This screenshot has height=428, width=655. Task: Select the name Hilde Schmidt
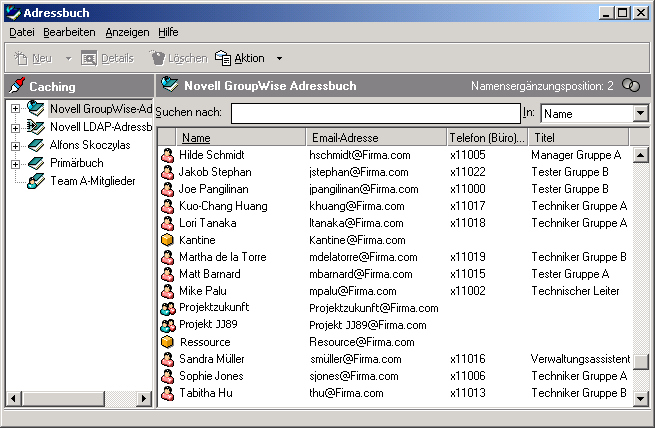tap(212, 155)
